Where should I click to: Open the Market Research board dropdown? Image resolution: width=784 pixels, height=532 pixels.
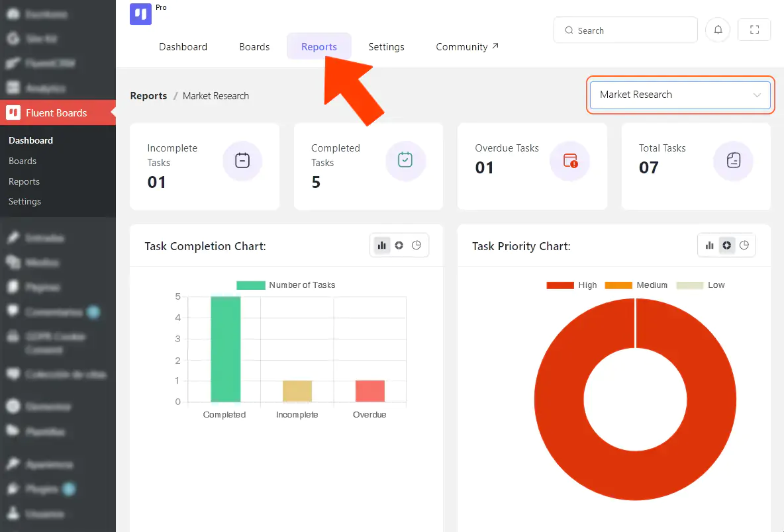pyautogui.click(x=669, y=95)
